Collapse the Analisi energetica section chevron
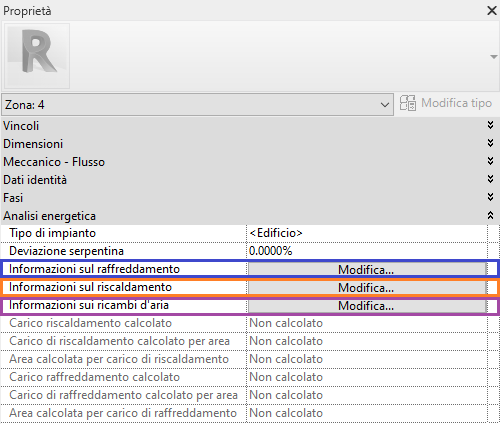Viewport: 500px width, 424px height. coord(490,215)
